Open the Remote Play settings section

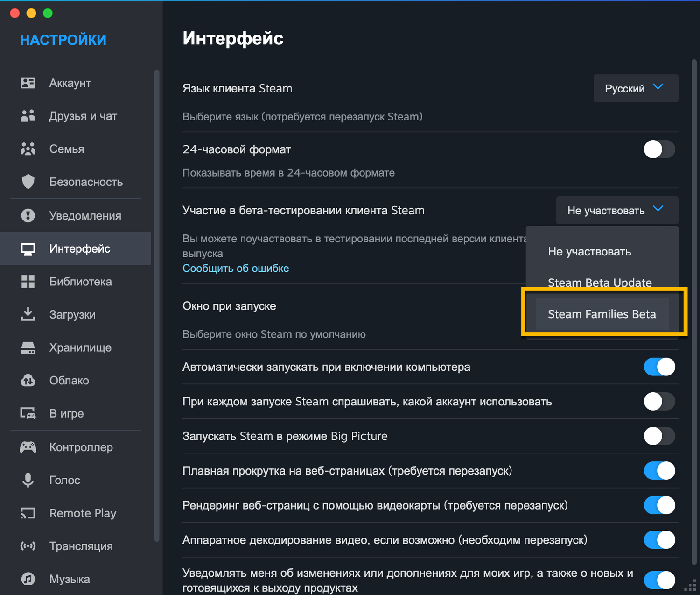tap(83, 513)
